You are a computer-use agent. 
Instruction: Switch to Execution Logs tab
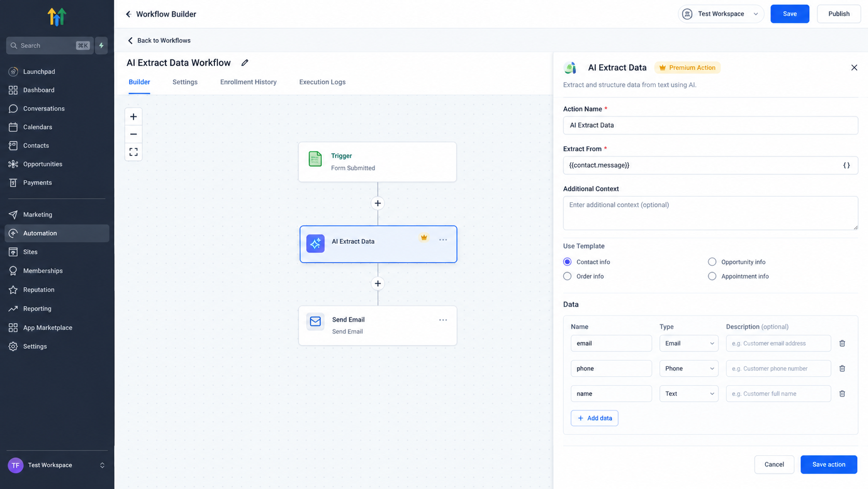click(x=322, y=82)
